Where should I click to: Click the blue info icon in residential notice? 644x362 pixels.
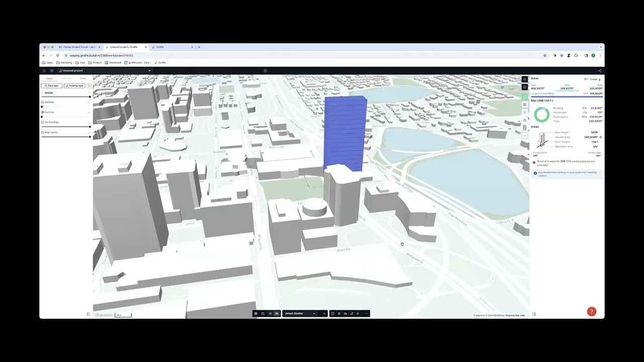coord(535,173)
